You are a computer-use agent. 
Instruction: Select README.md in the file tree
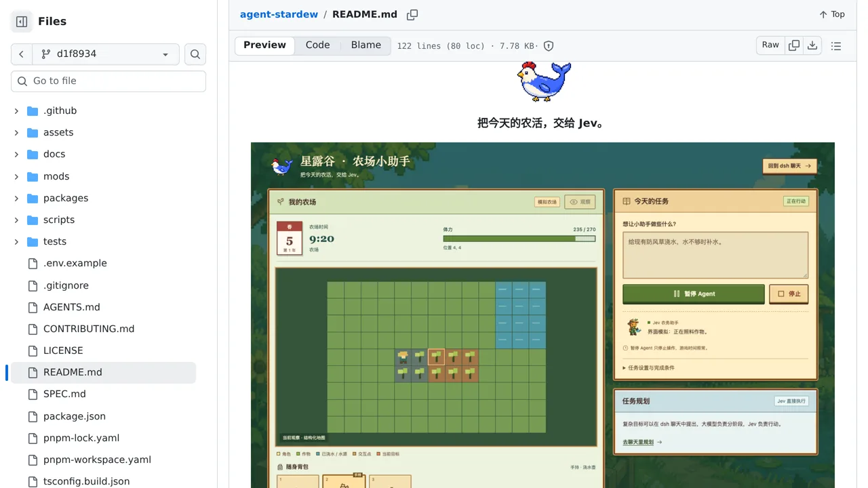[103, 372]
